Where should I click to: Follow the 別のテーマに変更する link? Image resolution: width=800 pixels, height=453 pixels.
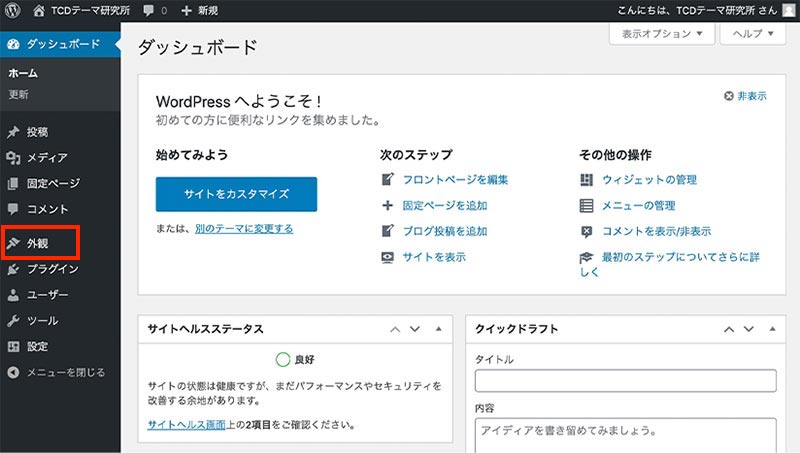coord(244,229)
